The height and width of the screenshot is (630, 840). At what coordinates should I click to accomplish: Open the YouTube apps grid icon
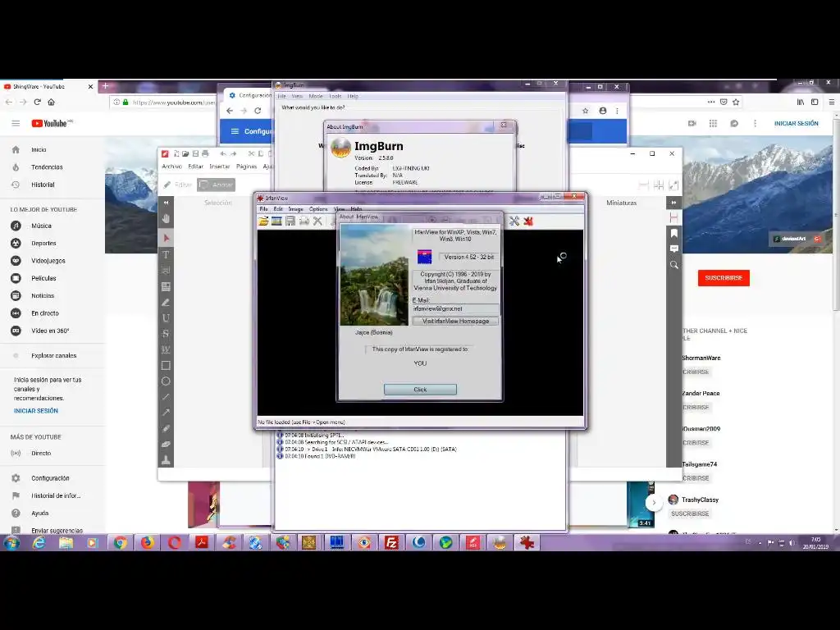point(713,123)
